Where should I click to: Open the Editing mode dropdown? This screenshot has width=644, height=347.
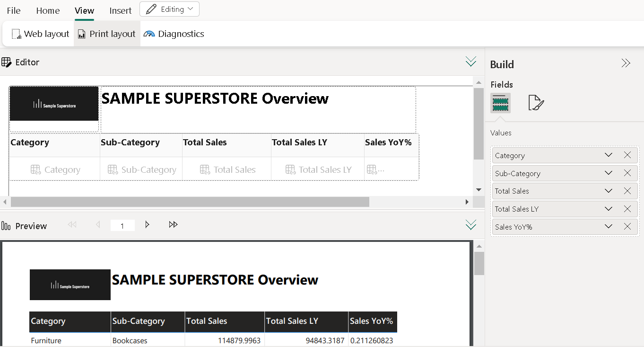[x=169, y=9]
